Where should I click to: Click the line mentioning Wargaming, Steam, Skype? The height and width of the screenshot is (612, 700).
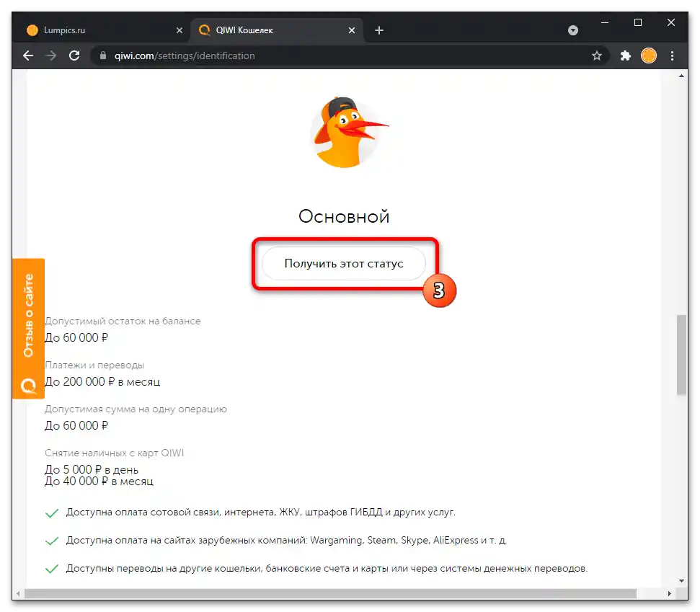point(287,540)
